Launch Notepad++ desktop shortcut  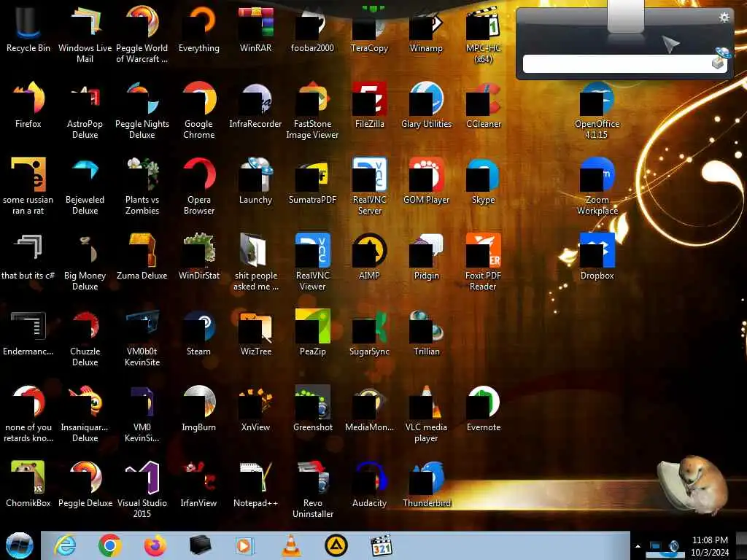coord(256,483)
